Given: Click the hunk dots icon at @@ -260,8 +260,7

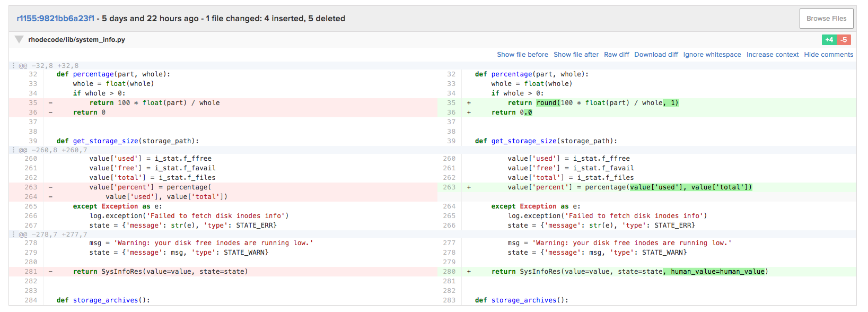Looking at the screenshot, I should tap(14, 150).
